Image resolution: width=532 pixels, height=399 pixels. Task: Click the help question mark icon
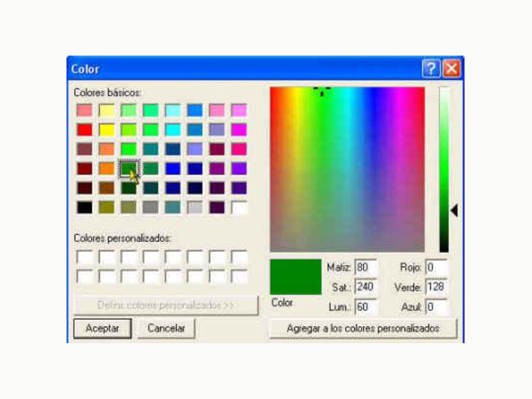431,69
